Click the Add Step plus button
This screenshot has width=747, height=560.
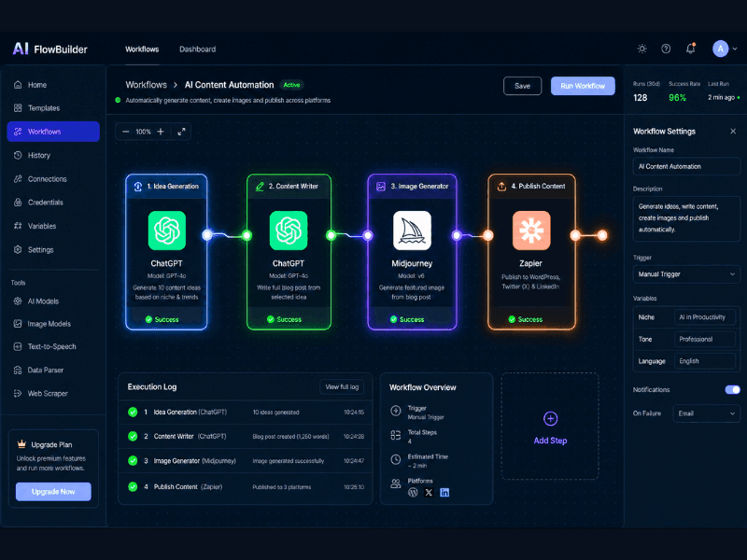(550, 418)
